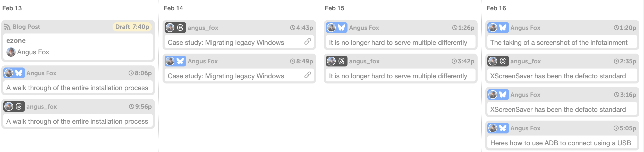Viewport: 644px width, 152px height.
Task: Click the RSS Blog Post icon on Feb 13
Action: tap(8, 27)
